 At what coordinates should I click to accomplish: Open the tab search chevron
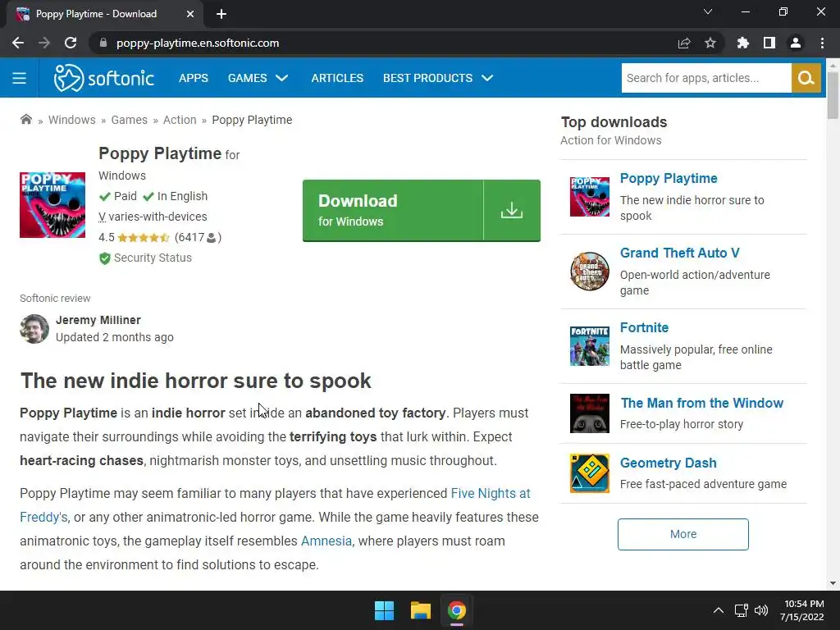point(708,11)
